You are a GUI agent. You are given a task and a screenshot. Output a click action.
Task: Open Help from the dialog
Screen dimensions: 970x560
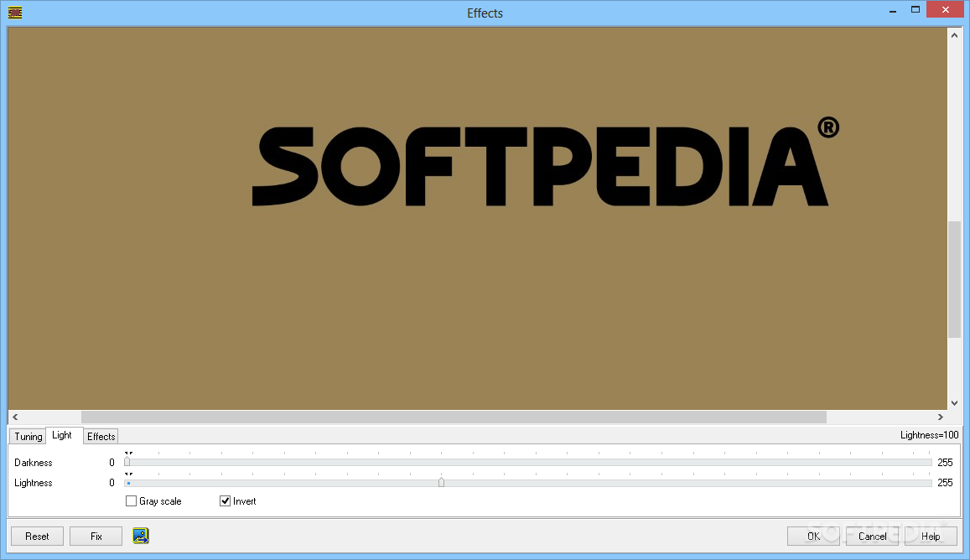(931, 537)
